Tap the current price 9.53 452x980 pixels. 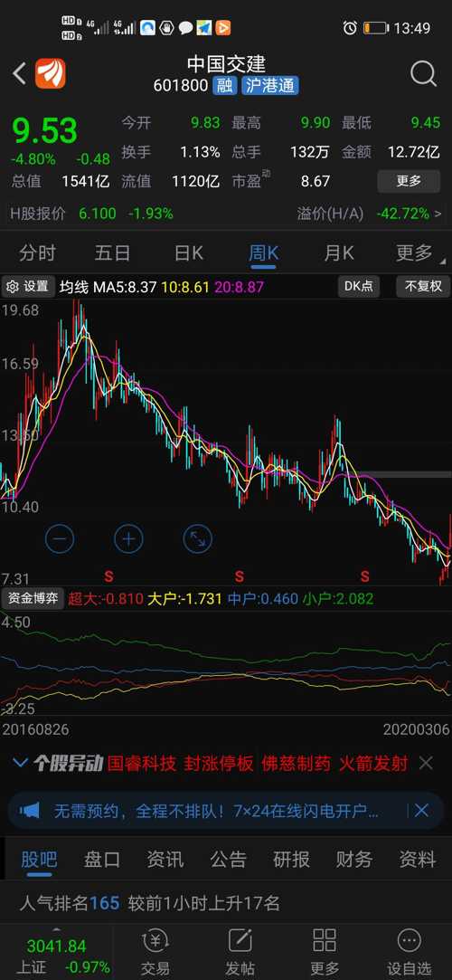click(x=45, y=130)
